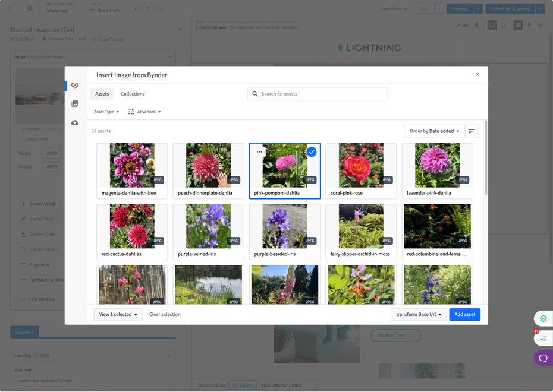Viewport: 553px width, 392px height.
Task: Click the asset grid vertical scrollbar
Action: pyautogui.click(x=486, y=157)
